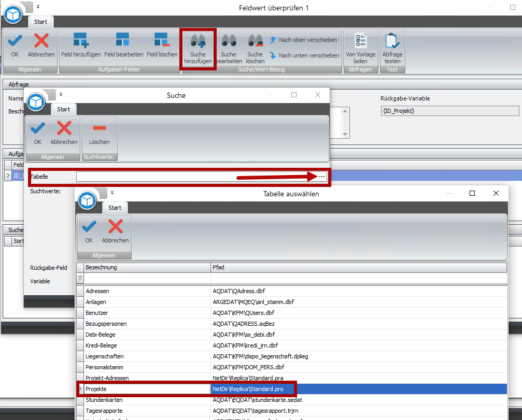Expand the ID row in the Aufgaben-Felder grid

[x=8, y=175]
